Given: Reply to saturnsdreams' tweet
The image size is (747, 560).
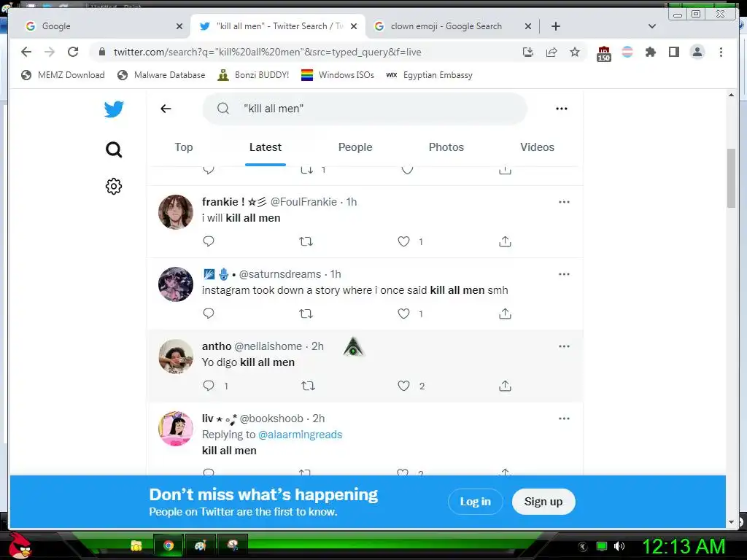Looking at the screenshot, I should tap(209, 314).
